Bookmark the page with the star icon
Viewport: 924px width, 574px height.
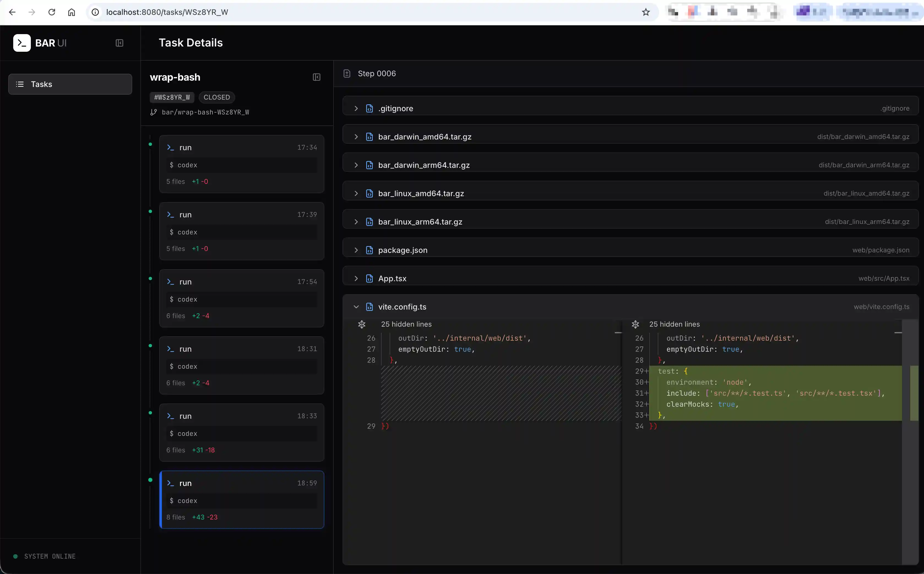(x=646, y=12)
